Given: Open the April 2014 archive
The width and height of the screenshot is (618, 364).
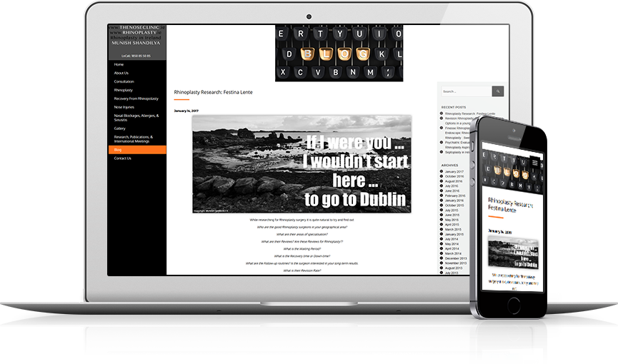Looking at the screenshot, I should coord(452,248).
